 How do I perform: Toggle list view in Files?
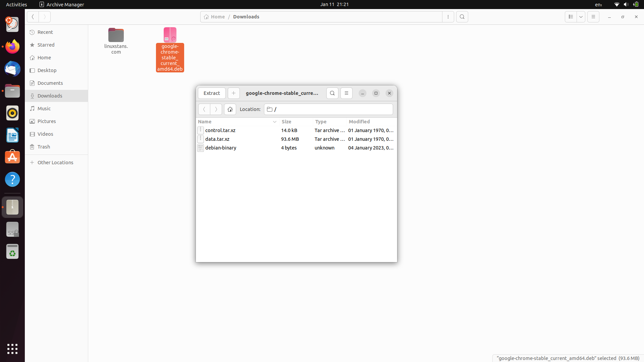(x=571, y=17)
